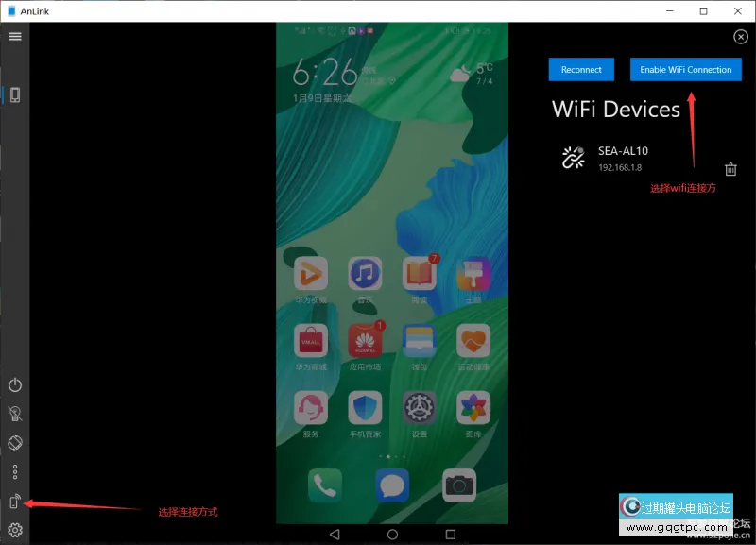The width and height of the screenshot is (756, 545).
Task: Close the WiFi Devices panel
Action: [741, 36]
